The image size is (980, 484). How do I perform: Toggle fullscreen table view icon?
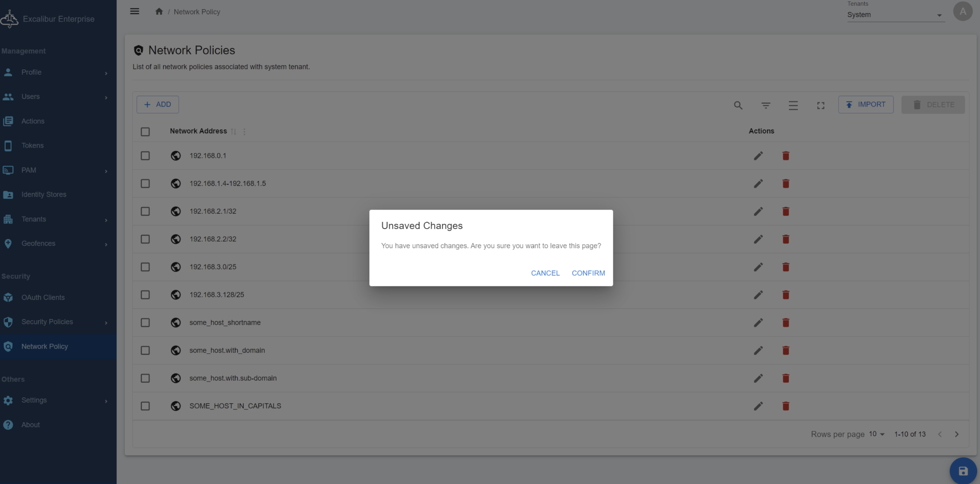821,105
